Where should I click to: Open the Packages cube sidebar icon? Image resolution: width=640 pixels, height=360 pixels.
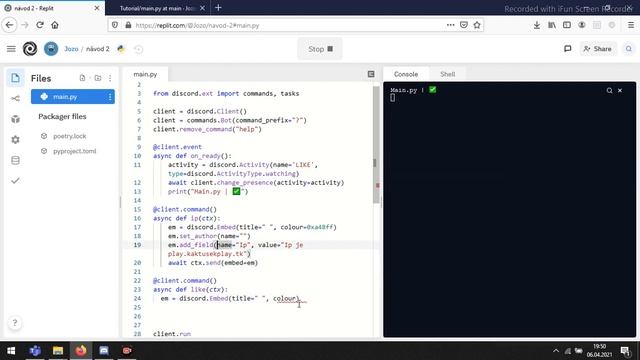(x=15, y=119)
